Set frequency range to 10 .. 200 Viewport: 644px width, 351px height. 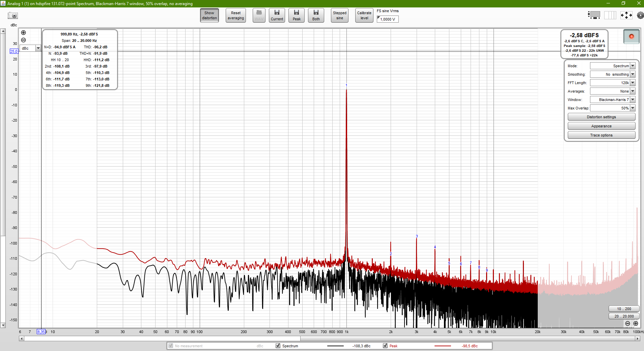coord(624,309)
